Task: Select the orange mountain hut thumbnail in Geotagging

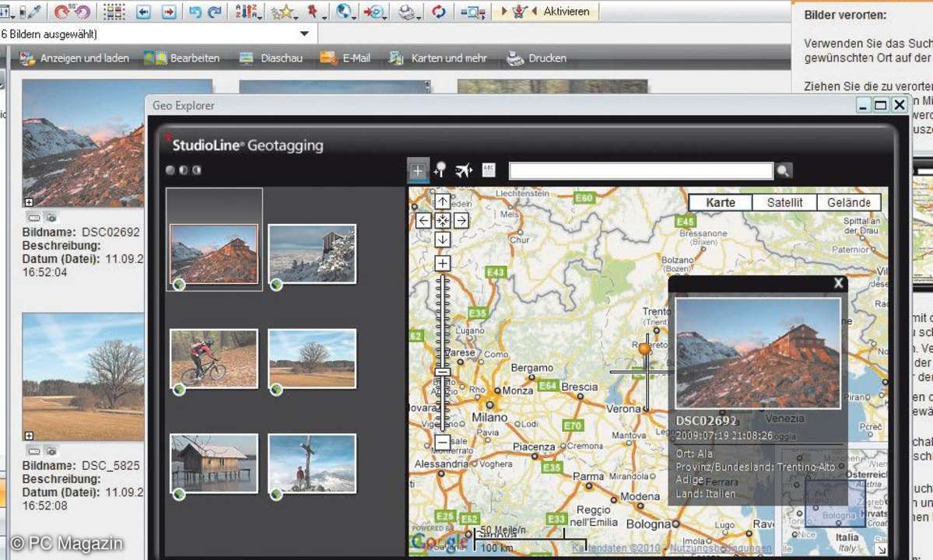Action: tap(214, 254)
